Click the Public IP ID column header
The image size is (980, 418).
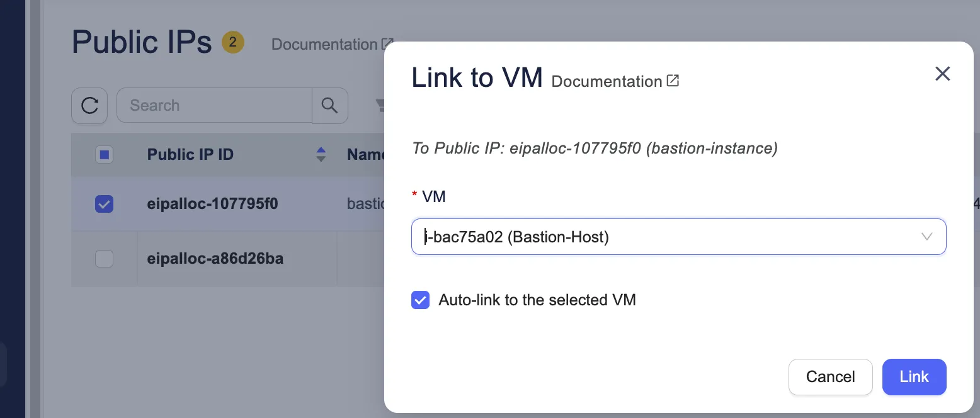click(x=190, y=155)
